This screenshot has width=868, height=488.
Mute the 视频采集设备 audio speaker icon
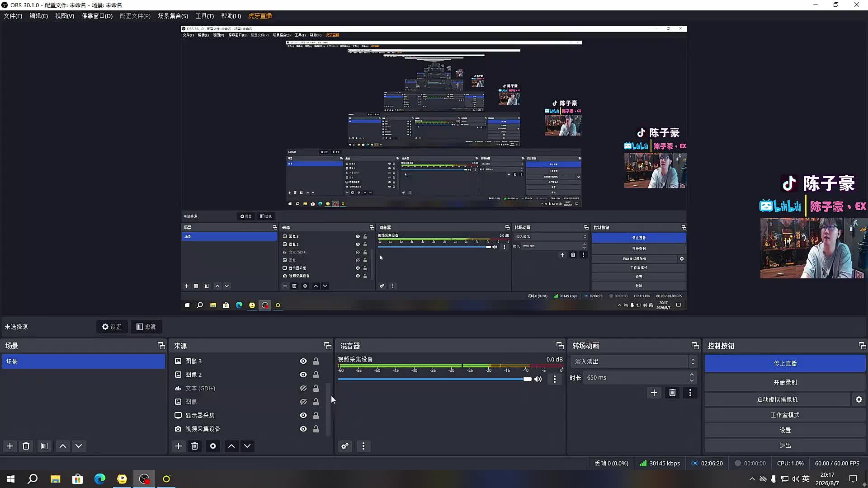coord(538,379)
